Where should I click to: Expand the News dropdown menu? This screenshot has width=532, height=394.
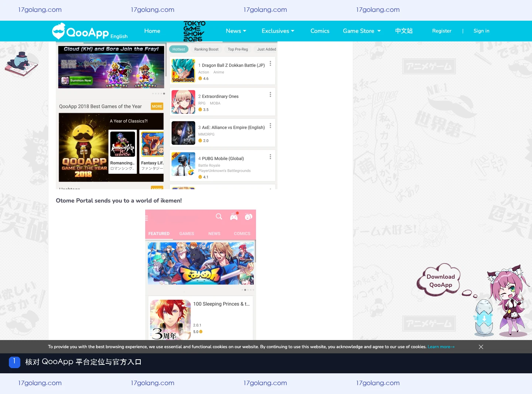coord(236,31)
